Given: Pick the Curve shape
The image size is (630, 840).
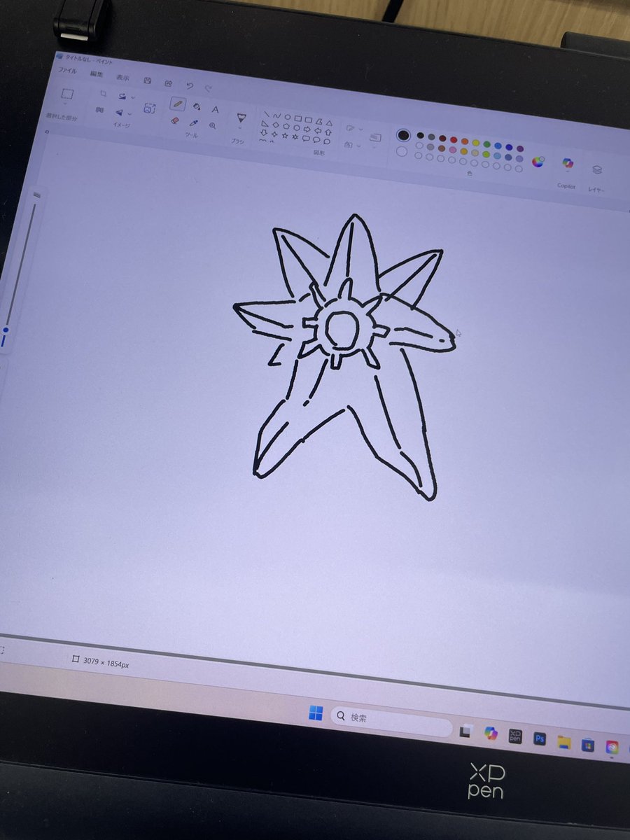Looking at the screenshot, I should pos(276,115).
